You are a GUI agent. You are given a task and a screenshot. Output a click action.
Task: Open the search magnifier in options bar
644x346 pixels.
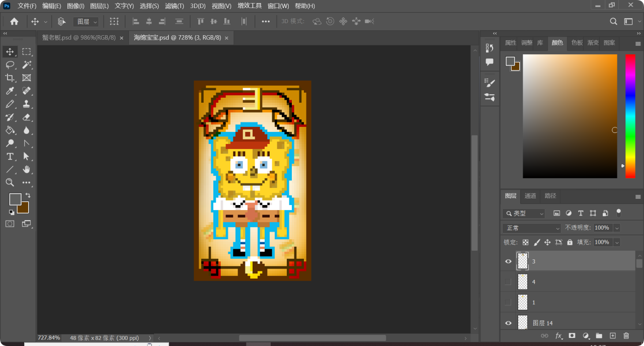pyautogui.click(x=614, y=22)
